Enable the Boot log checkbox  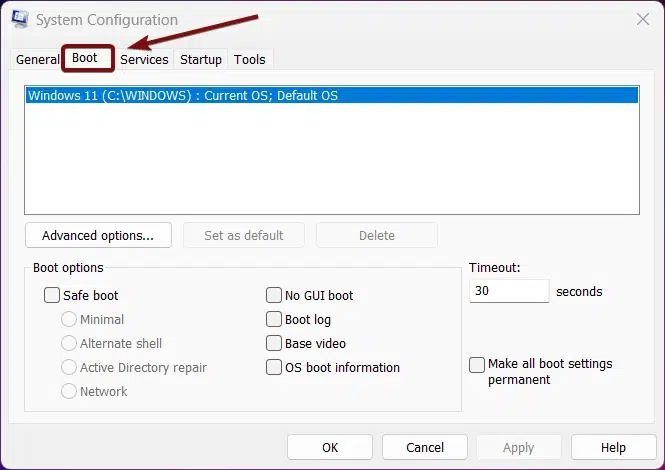click(x=274, y=319)
